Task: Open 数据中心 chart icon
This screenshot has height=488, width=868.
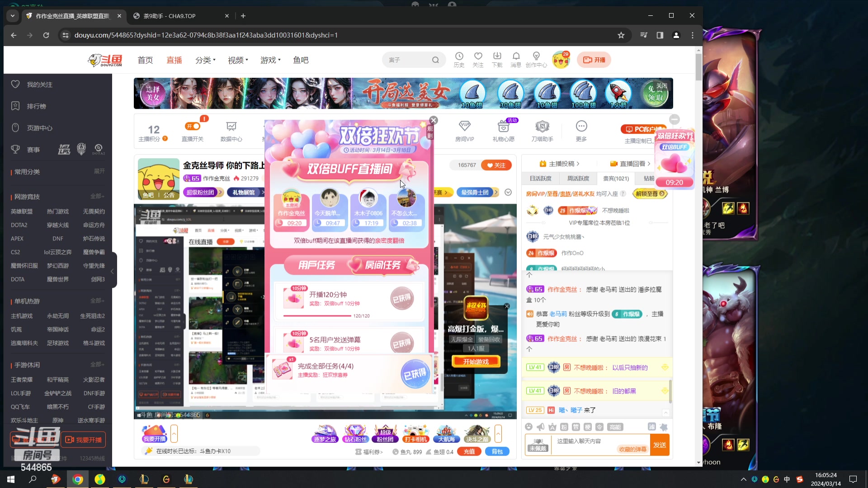Action: click(231, 131)
